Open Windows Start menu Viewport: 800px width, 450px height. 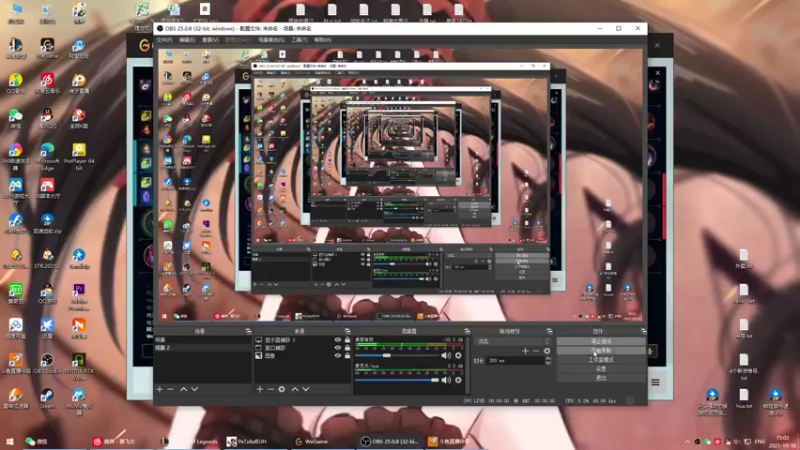tap(9, 442)
